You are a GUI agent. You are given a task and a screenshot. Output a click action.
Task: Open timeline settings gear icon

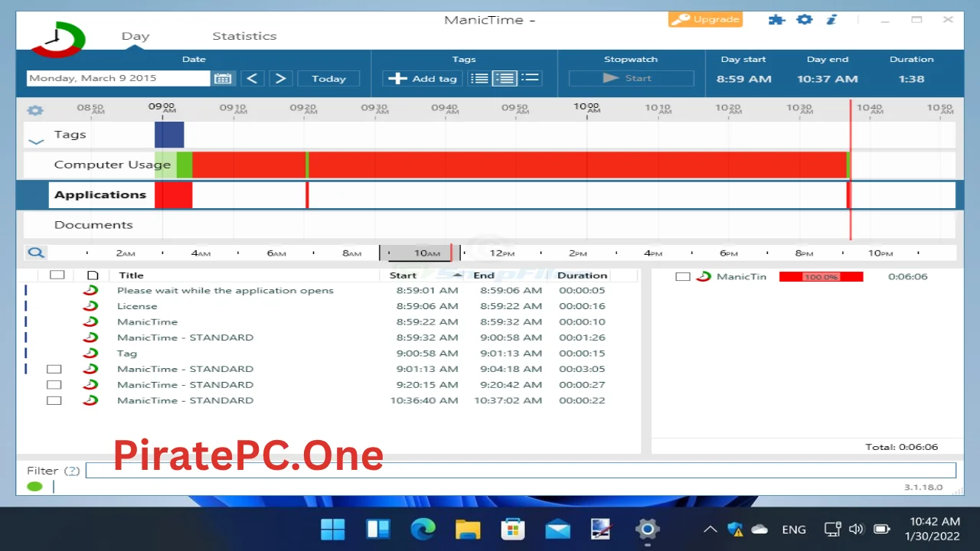click(34, 110)
